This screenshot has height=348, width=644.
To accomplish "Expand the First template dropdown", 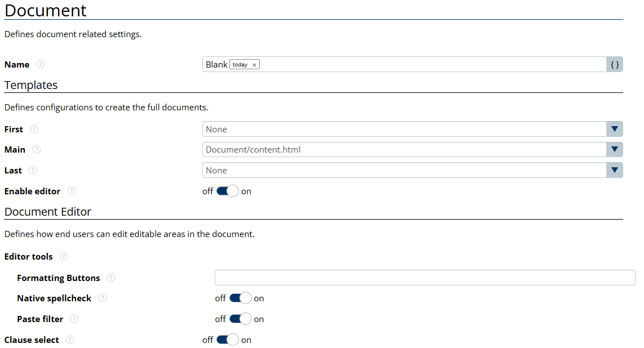I will (x=615, y=129).
